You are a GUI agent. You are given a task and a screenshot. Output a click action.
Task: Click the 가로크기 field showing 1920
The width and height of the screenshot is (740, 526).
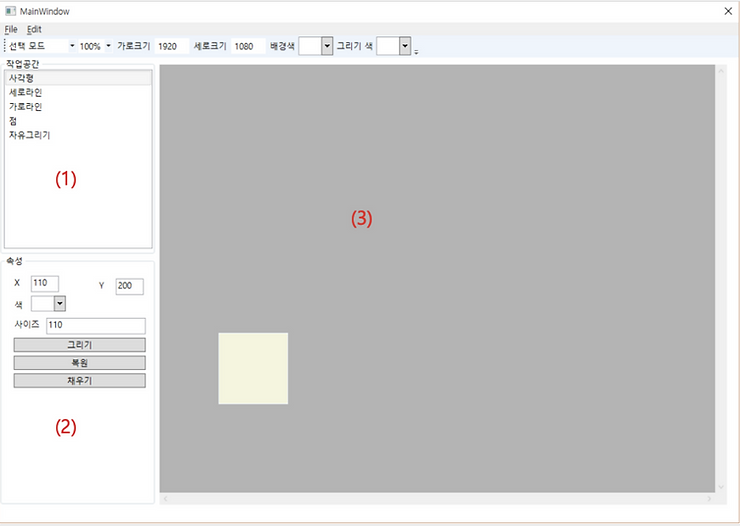point(172,46)
